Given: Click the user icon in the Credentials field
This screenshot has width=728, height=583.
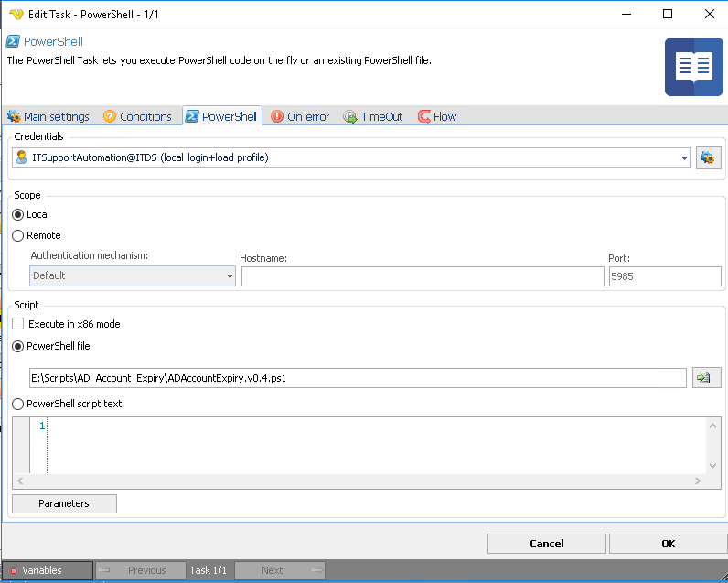Looking at the screenshot, I should click(x=22, y=157).
